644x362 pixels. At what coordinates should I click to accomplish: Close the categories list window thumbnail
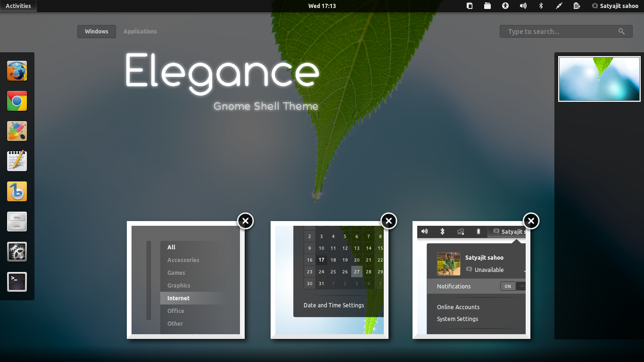[245, 221]
